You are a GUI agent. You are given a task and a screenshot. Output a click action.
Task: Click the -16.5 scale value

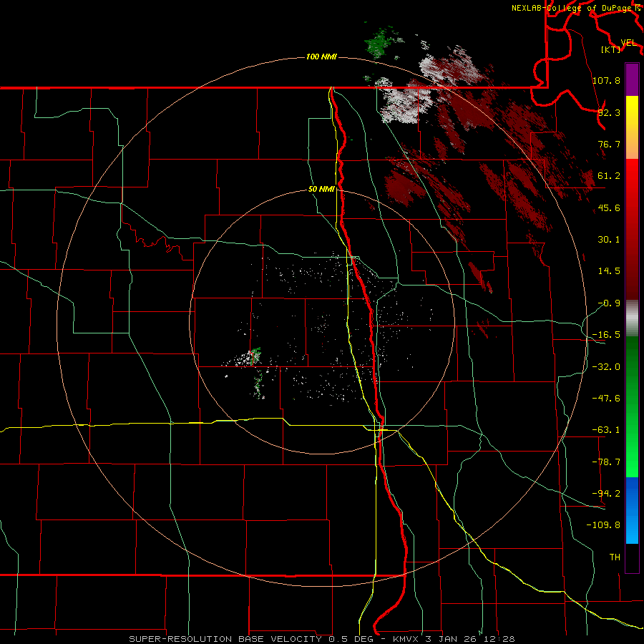click(x=606, y=335)
